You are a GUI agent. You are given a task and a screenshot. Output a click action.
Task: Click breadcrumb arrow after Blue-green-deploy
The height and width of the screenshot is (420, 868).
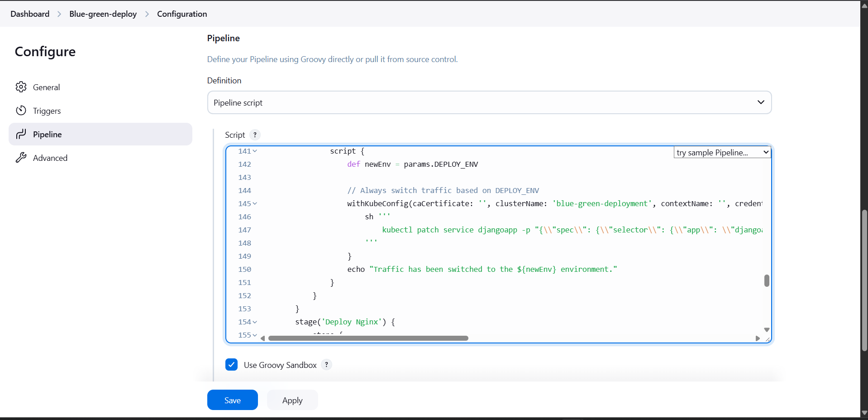147,14
